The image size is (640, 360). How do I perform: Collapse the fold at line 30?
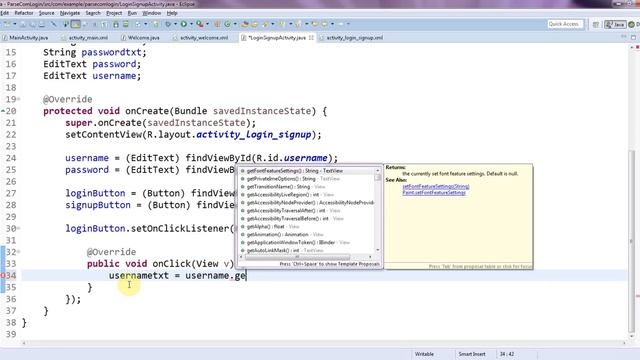[x=19, y=229]
